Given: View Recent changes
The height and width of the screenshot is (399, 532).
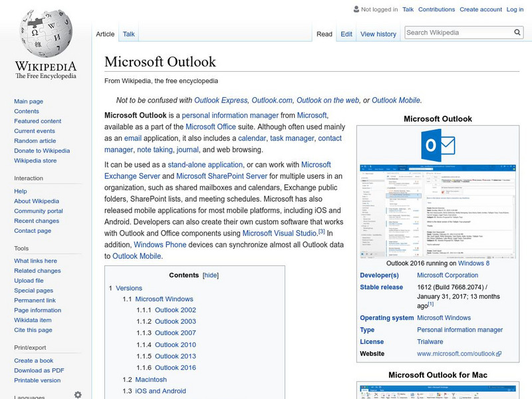Looking at the screenshot, I should tap(37, 221).
